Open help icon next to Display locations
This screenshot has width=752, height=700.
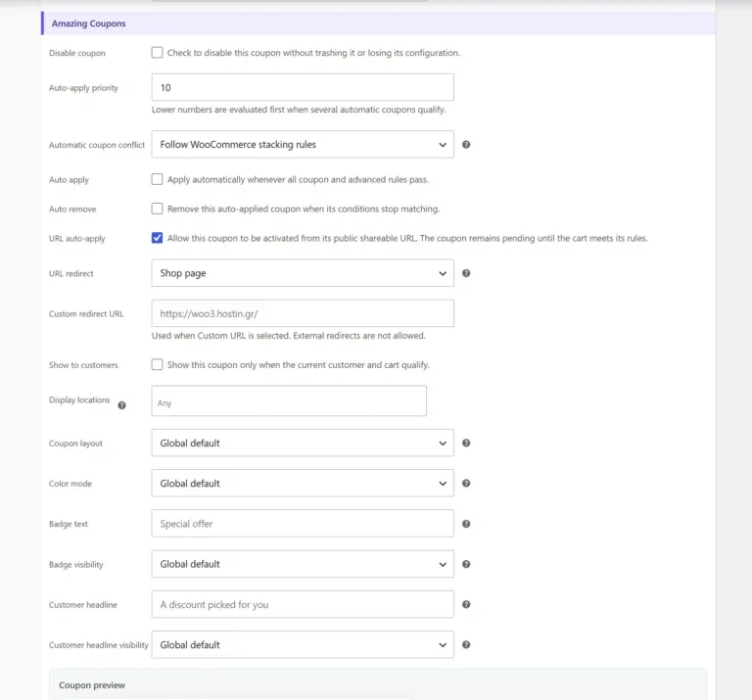121,405
